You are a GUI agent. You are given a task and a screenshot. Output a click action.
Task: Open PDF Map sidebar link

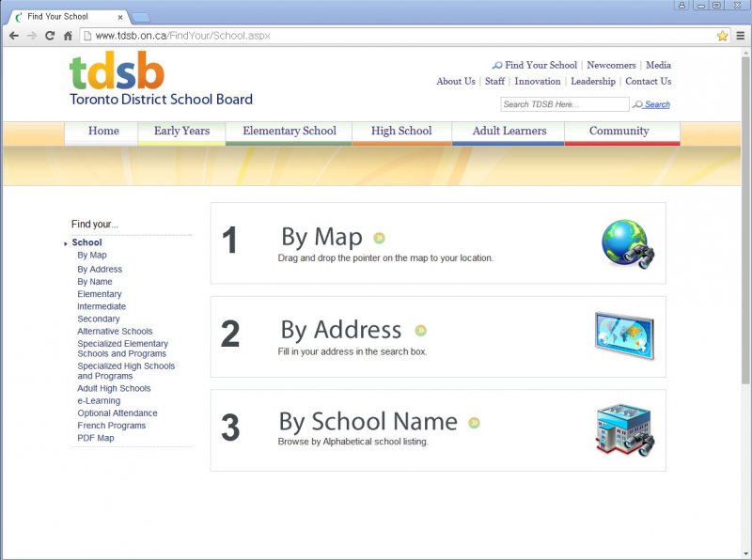pos(96,438)
